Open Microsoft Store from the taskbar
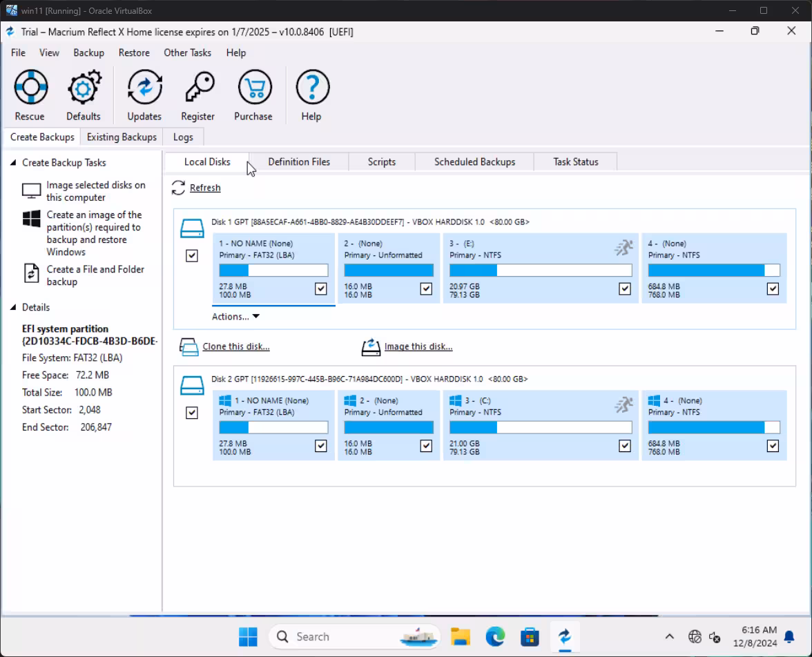Screen dimensions: 812x657 (x=530, y=637)
